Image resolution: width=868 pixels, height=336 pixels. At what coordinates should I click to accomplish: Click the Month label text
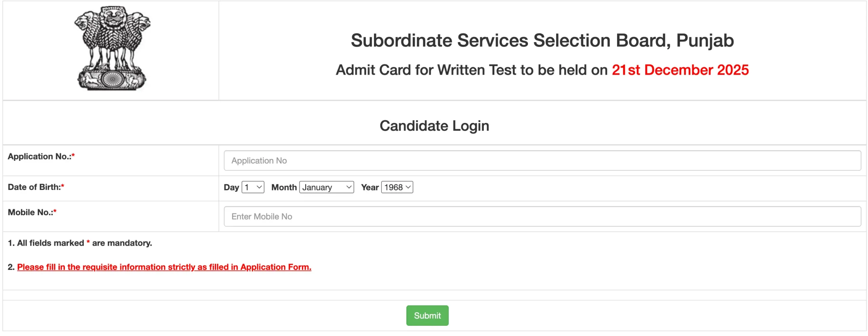click(283, 187)
